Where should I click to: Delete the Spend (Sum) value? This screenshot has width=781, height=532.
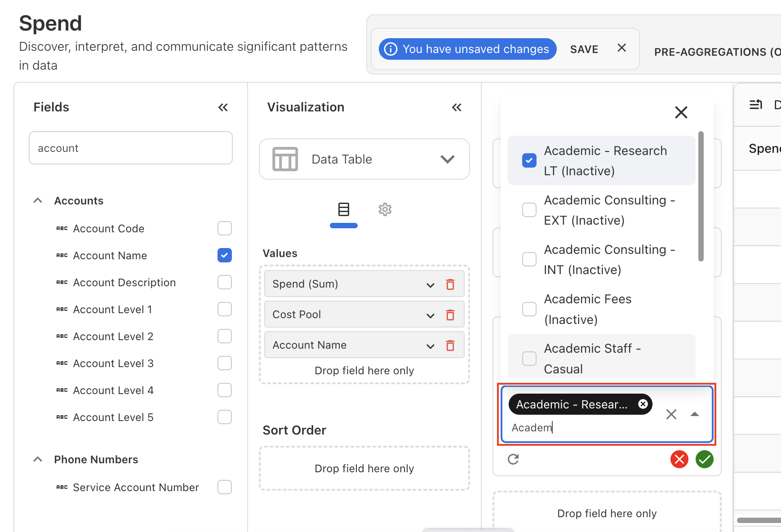pos(450,284)
